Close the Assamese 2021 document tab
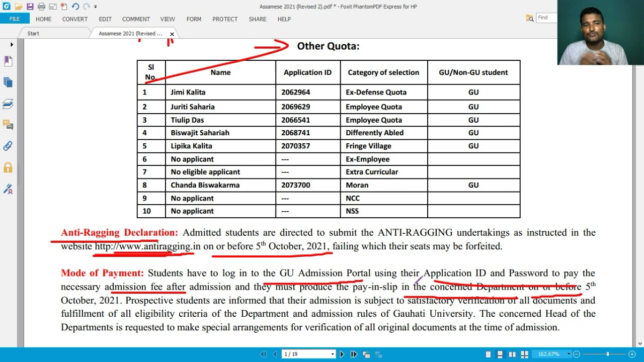644x362 pixels. [172, 34]
